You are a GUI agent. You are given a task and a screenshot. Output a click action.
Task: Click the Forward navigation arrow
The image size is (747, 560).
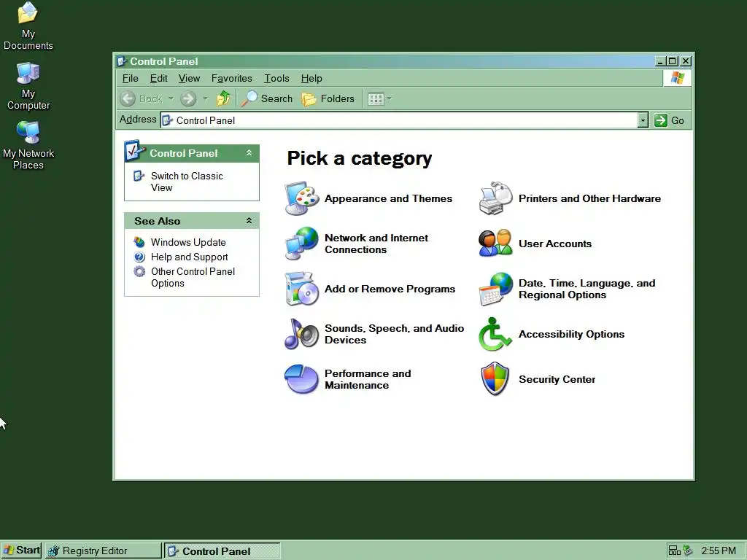(188, 98)
